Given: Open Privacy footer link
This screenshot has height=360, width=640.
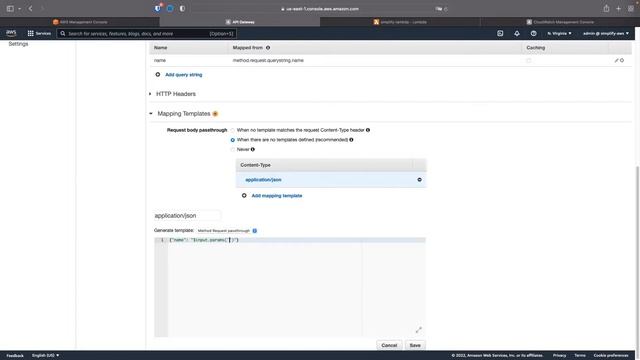Looking at the screenshot, I should tap(559, 356).
